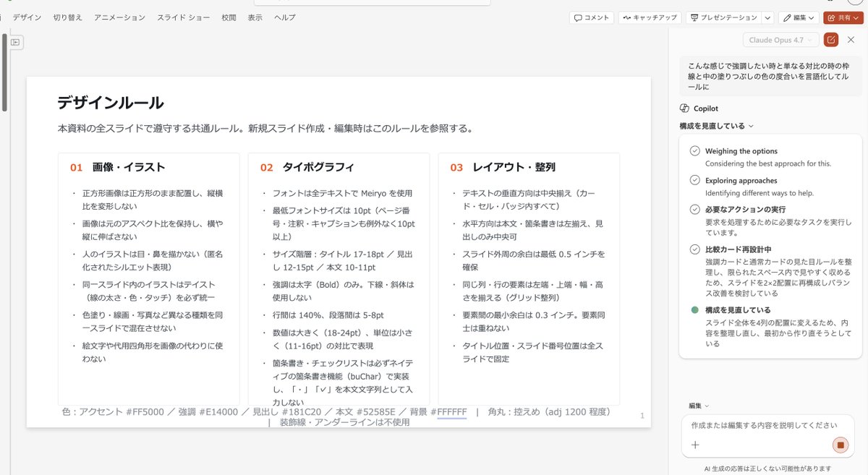Open the 編集 mode dropdown in the ribbon

click(x=799, y=17)
